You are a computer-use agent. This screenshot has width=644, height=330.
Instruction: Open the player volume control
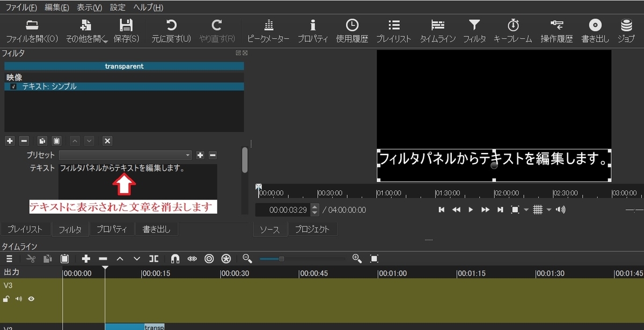click(561, 210)
